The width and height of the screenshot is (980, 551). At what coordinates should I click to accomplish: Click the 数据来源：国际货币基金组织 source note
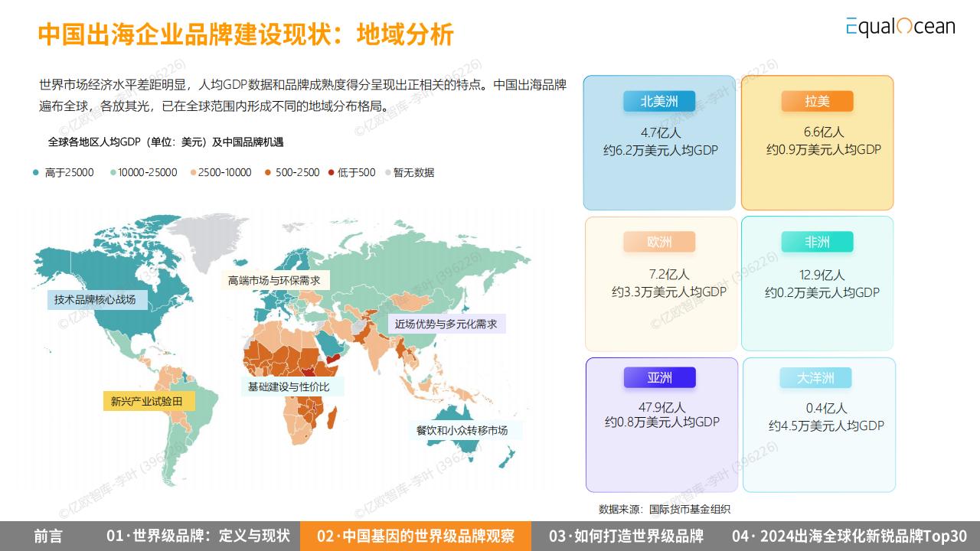pos(664,509)
